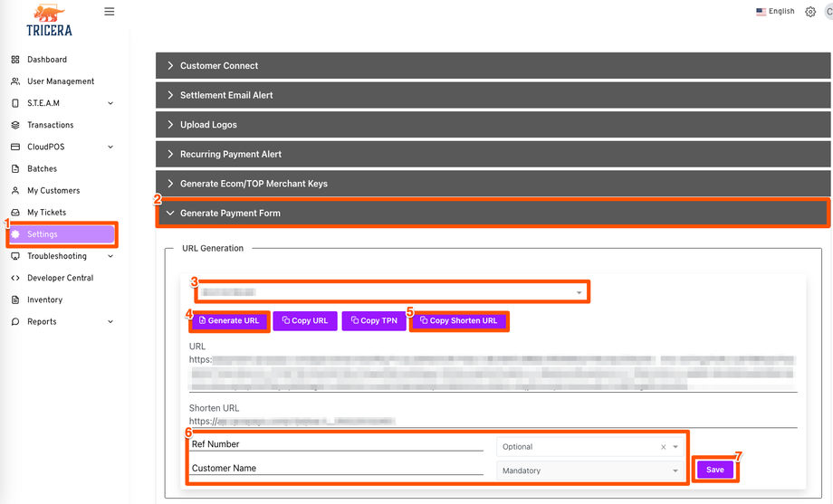Expand the Customer Connect section
Screen dimensions: 833x504
493,66
